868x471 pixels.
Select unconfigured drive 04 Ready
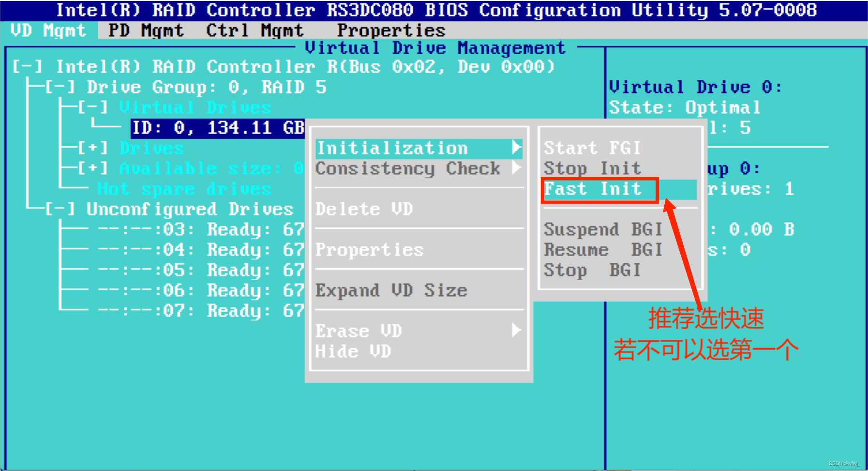tap(201, 250)
